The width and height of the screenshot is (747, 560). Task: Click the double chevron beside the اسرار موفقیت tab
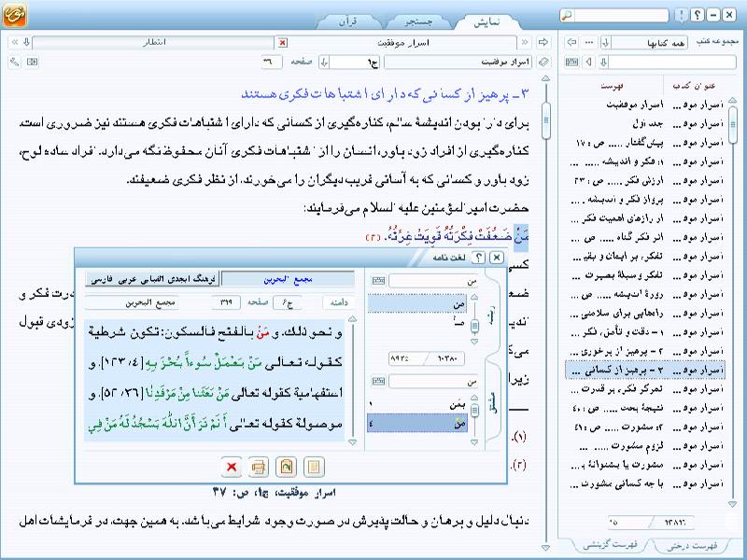pos(525,42)
